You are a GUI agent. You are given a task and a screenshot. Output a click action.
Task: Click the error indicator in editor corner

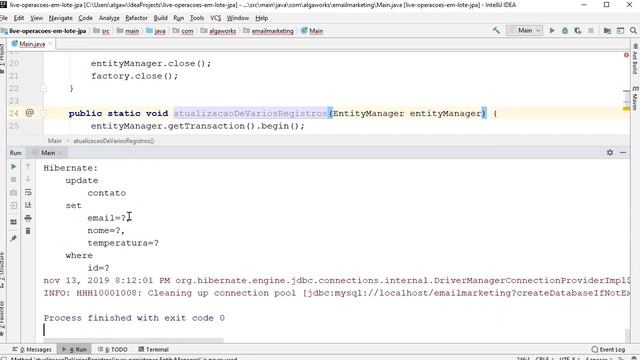click(627, 55)
